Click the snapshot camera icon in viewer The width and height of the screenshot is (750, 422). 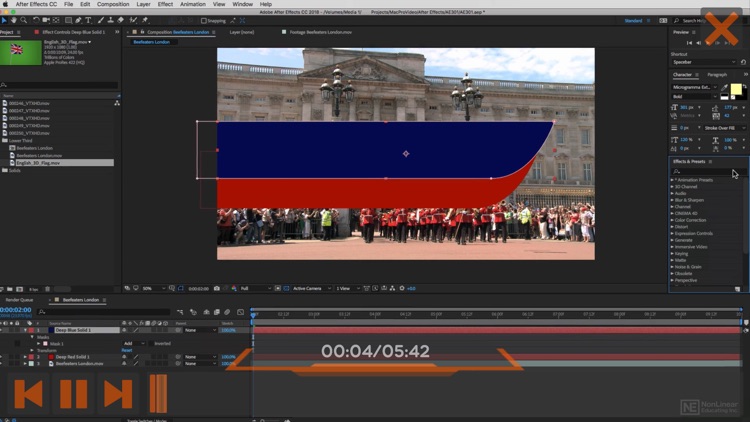217,289
